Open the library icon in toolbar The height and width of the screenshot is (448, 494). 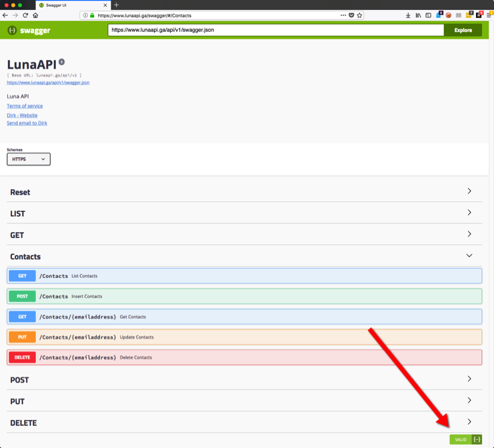click(x=418, y=15)
